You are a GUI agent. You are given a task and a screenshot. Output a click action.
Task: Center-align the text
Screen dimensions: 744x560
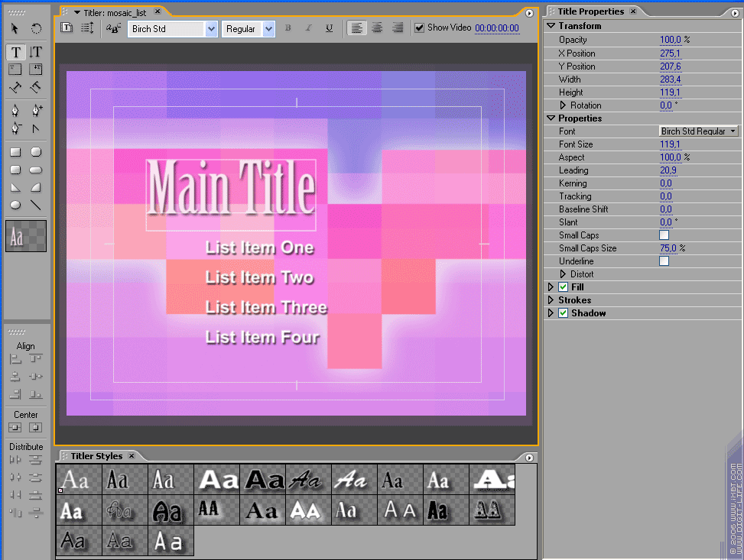(377, 28)
